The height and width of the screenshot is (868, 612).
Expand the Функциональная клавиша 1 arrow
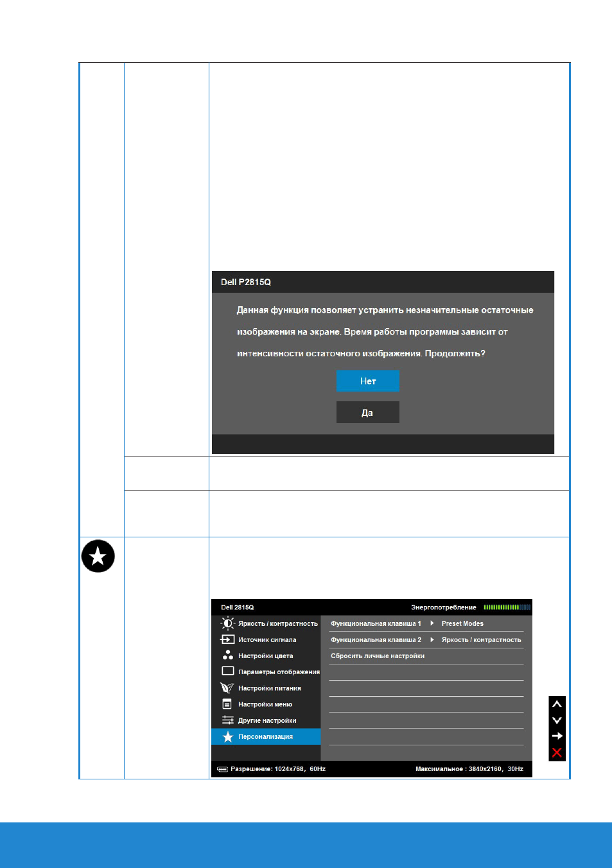click(432, 623)
